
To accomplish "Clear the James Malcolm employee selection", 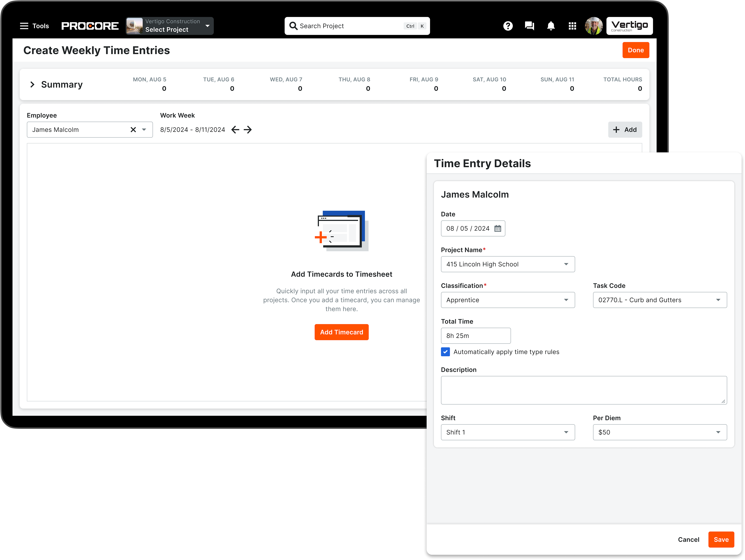I will [133, 130].
